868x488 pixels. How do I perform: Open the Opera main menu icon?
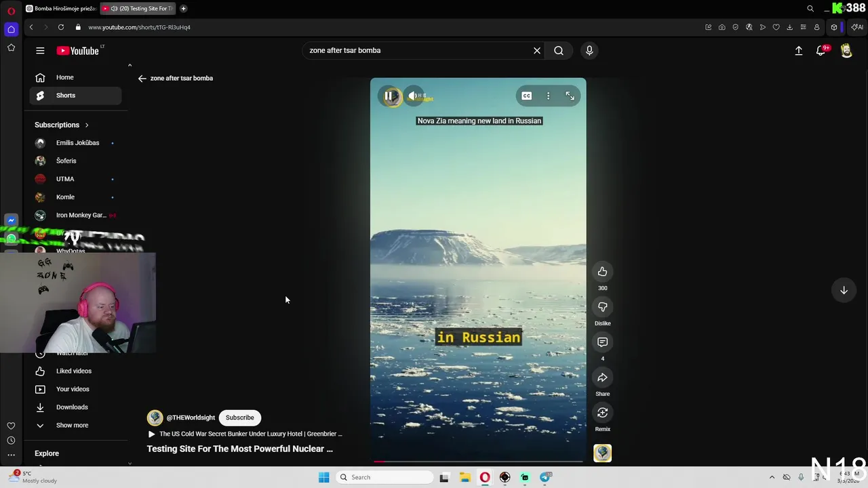coord(11,9)
